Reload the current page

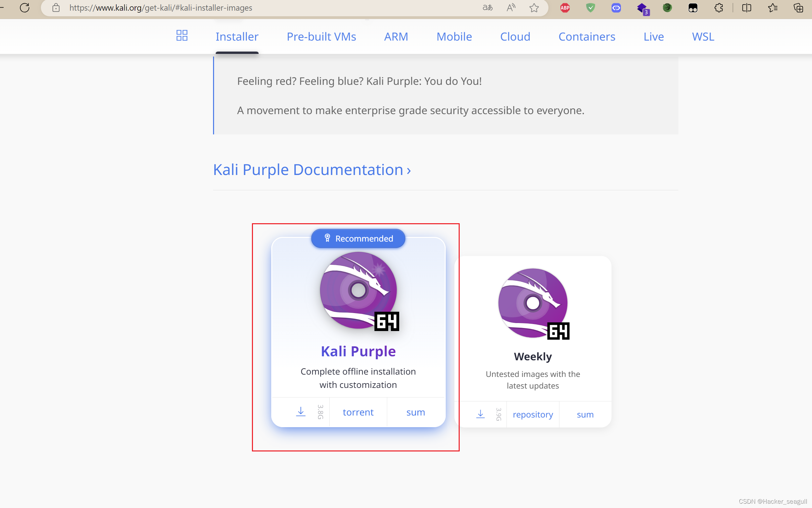[24, 8]
